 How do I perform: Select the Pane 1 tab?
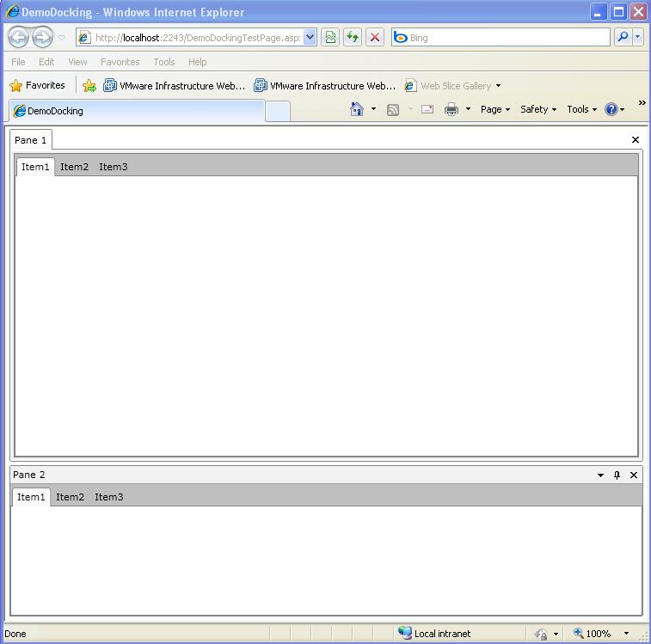point(31,140)
